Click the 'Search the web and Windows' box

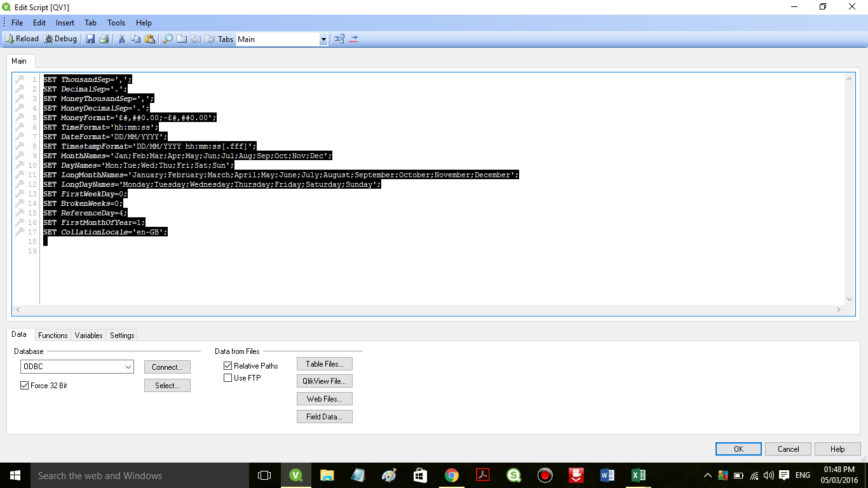pos(139,475)
